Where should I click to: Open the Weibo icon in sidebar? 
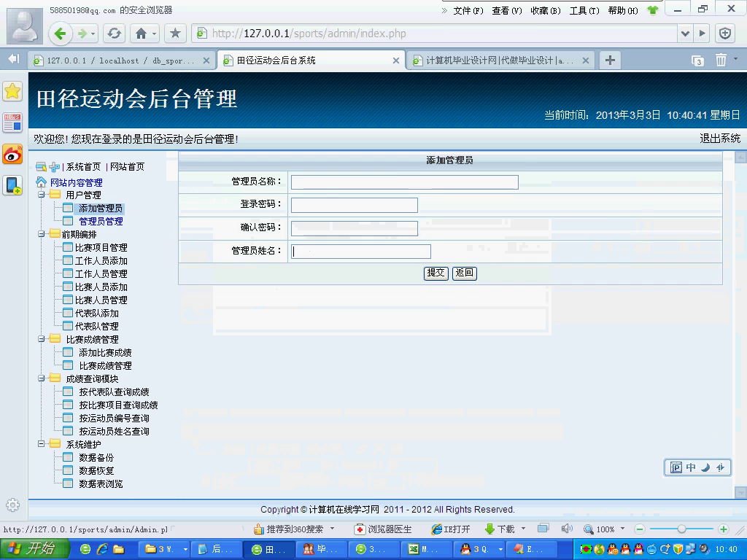point(13,155)
